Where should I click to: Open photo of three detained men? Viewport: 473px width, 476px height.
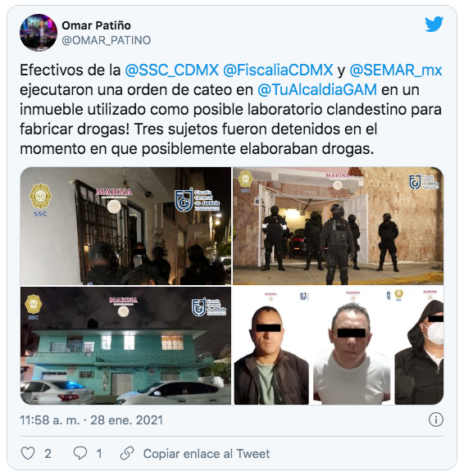338,346
